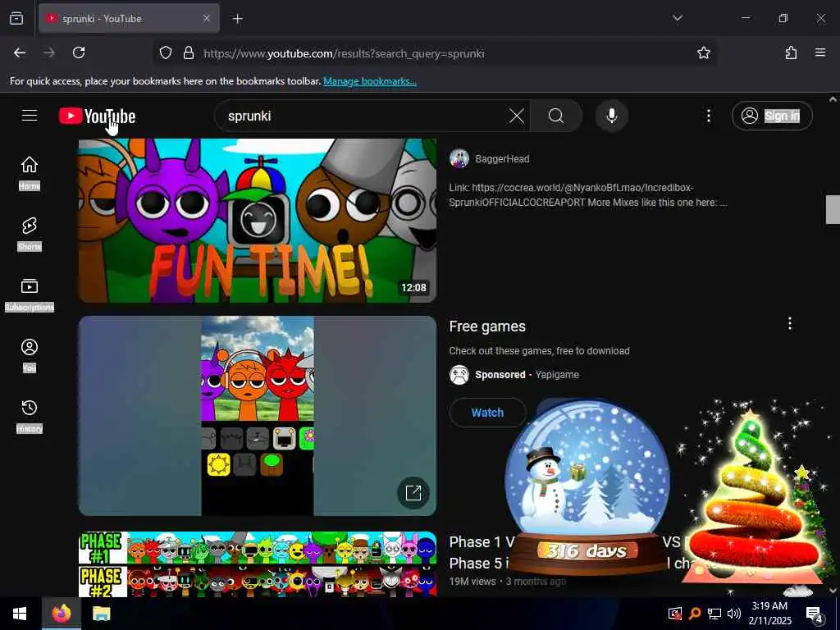
Task: Open the YouTube guide hamburger menu
Action: pyautogui.click(x=30, y=116)
